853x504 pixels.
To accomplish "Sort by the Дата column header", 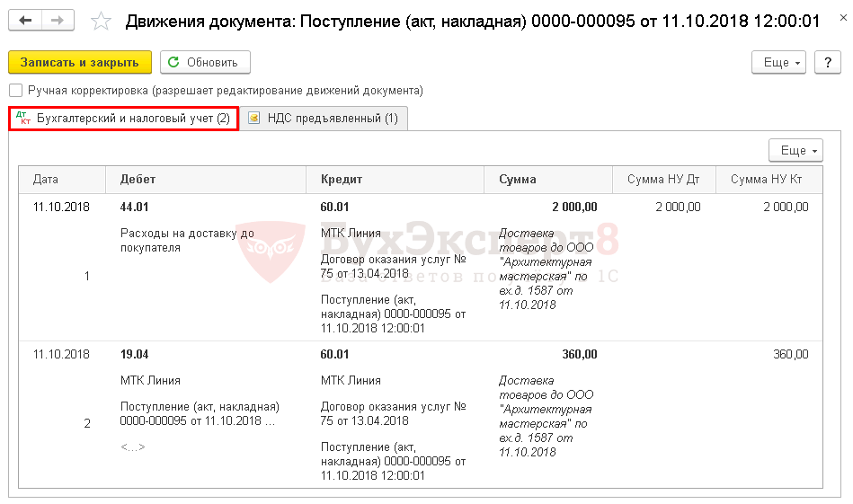I will point(46,180).
